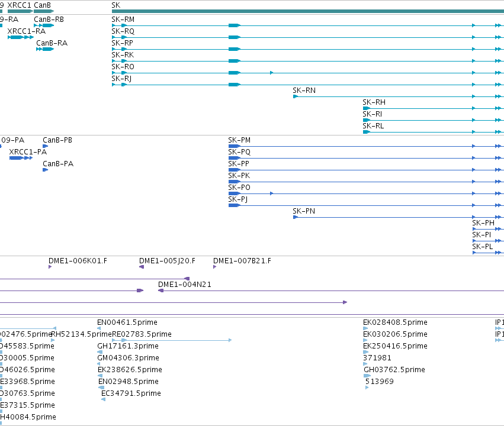The image size is (504, 426).
Task: Select the CanB gene label
Action: tap(43, 5)
